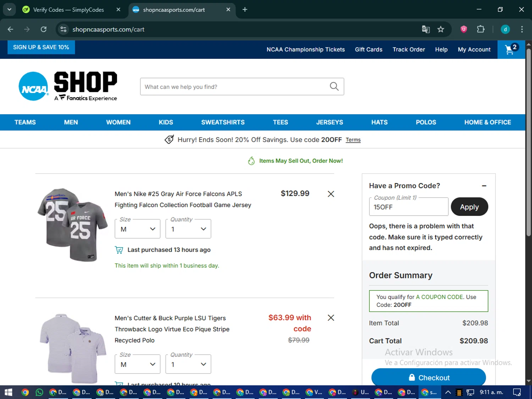Click the browser translate page icon
Screen dimensions: 532x399
click(x=426, y=29)
